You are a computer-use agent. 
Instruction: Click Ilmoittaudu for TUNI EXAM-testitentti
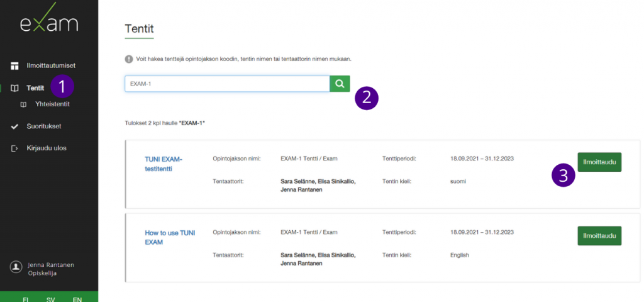(x=599, y=162)
